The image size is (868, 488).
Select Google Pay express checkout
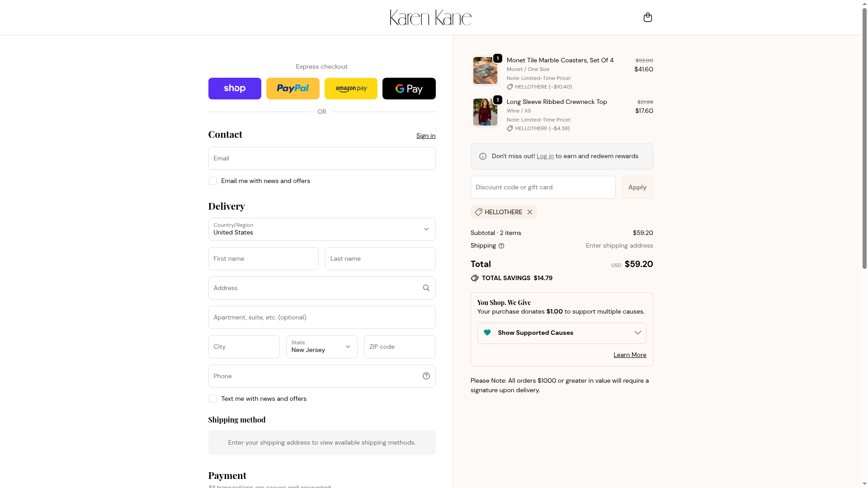(x=409, y=89)
